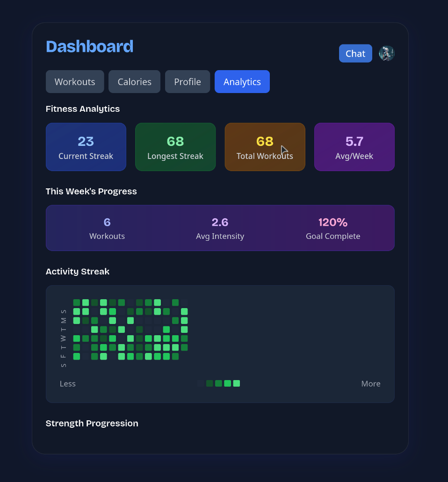Click the Workouts count in weekly progress

[107, 222]
